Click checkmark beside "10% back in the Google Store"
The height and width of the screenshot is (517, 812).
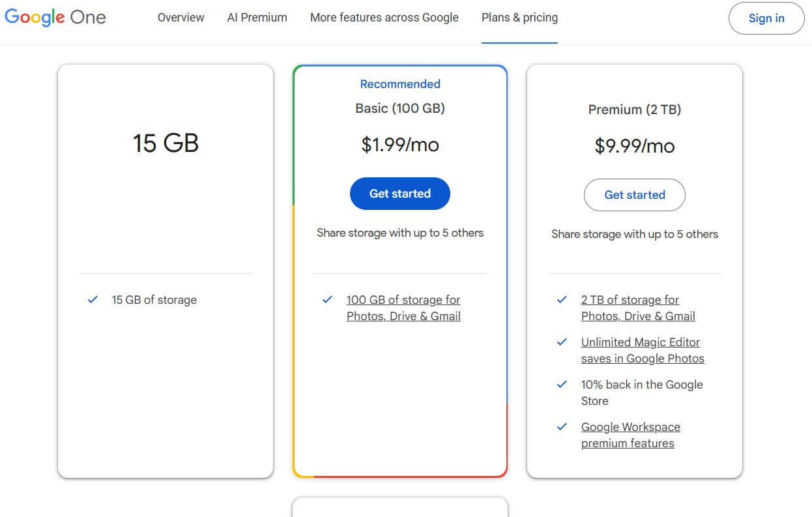coord(561,385)
